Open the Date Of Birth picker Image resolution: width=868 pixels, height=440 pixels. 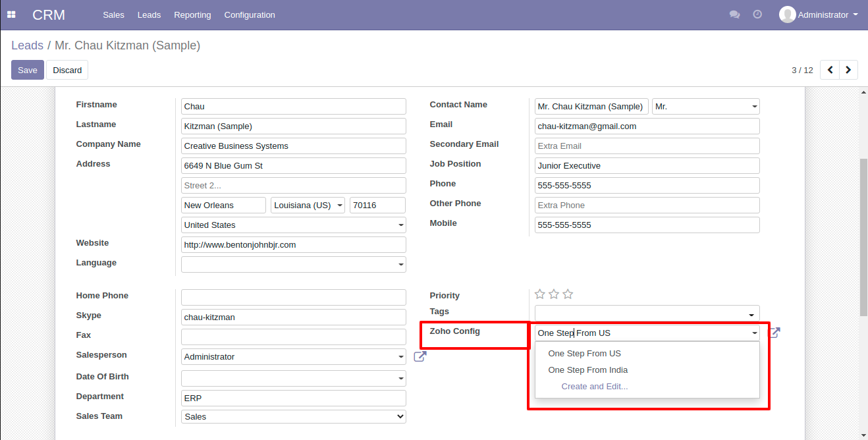point(294,378)
